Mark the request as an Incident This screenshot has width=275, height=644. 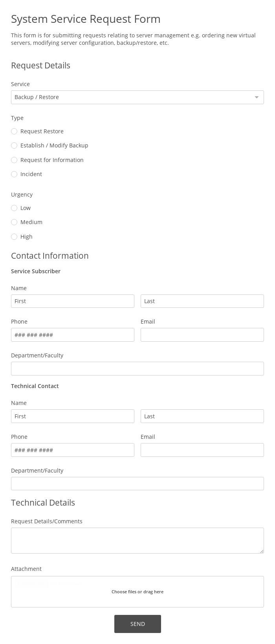click(14, 174)
